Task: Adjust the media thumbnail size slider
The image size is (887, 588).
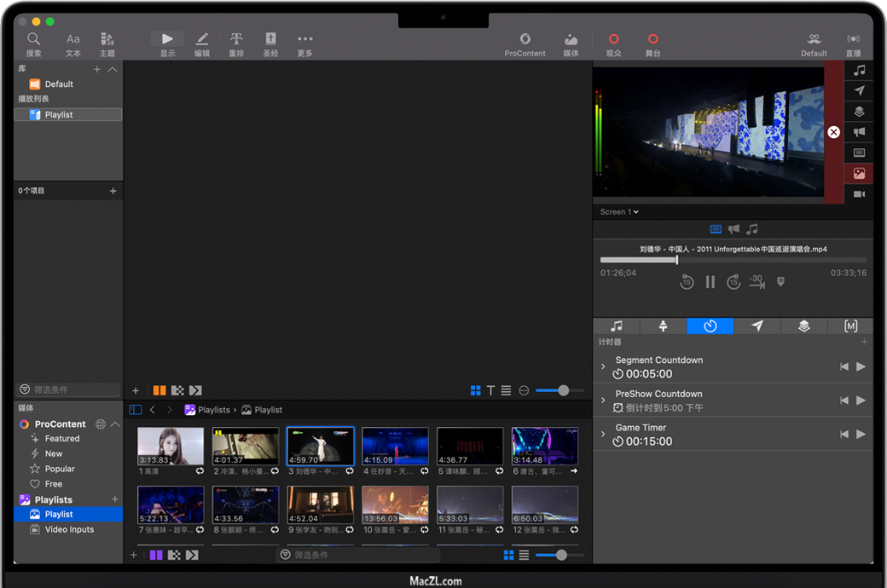Action: pos(560,555)
